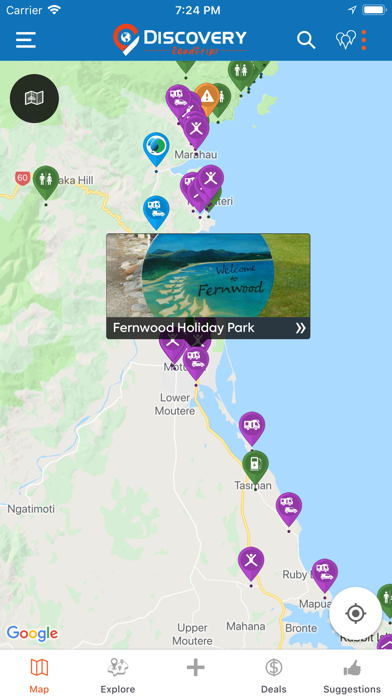Tap the search magnifier icon

(x=306, y=40)
